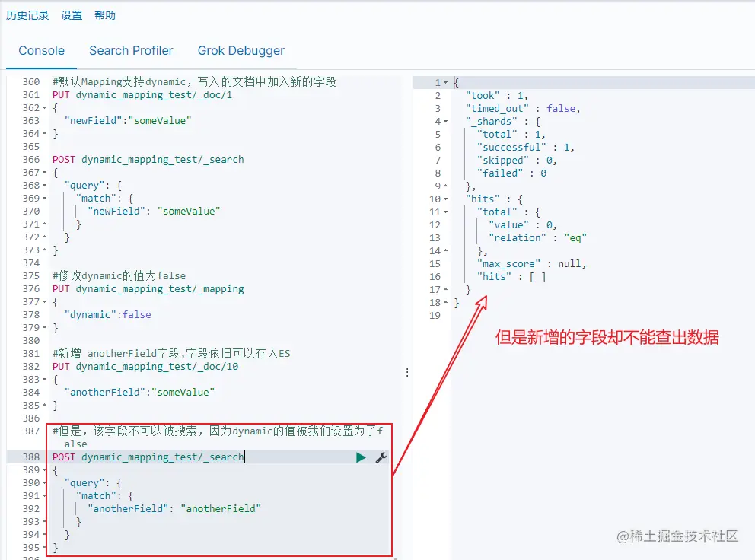Click the "hits" : [ ] response line

click(511, 277)
